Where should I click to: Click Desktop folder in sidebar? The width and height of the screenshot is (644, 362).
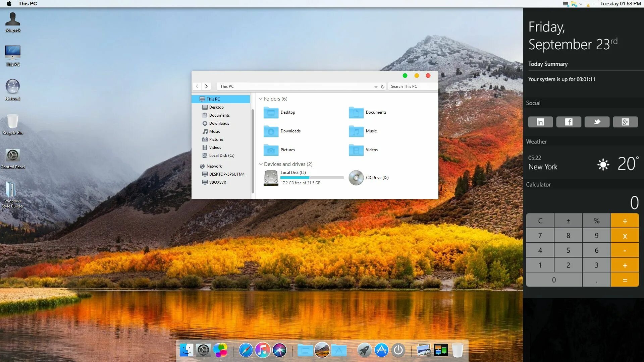click(216, 107)
